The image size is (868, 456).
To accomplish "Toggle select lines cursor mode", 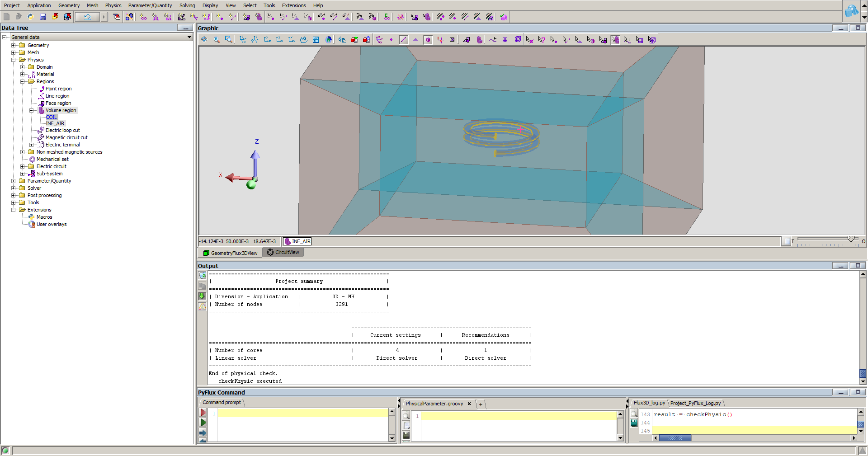I will (x=566, y=40).
